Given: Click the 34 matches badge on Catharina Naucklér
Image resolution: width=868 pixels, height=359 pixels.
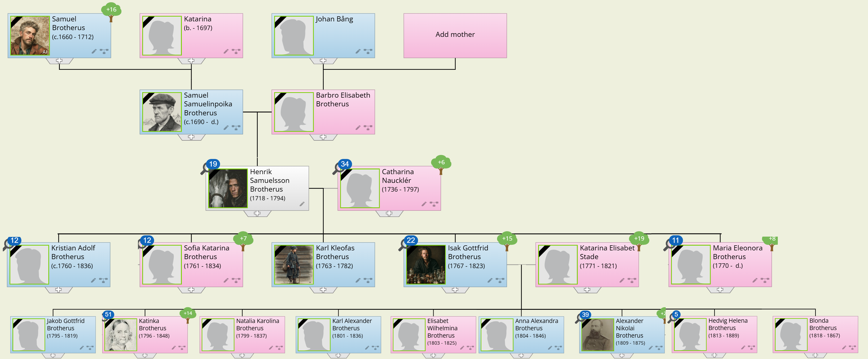Looking at the screenshot, I should pyautogui.click(x=345, y=164).
